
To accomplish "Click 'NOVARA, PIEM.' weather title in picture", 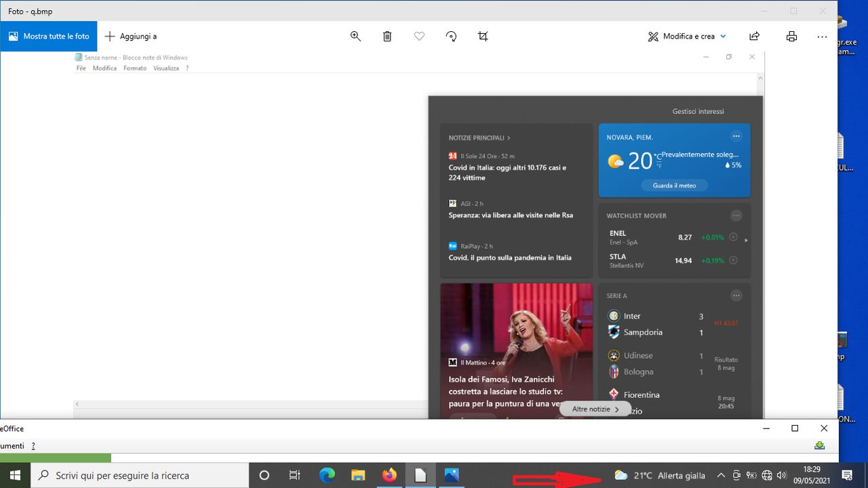I will (x=630, y=138).
